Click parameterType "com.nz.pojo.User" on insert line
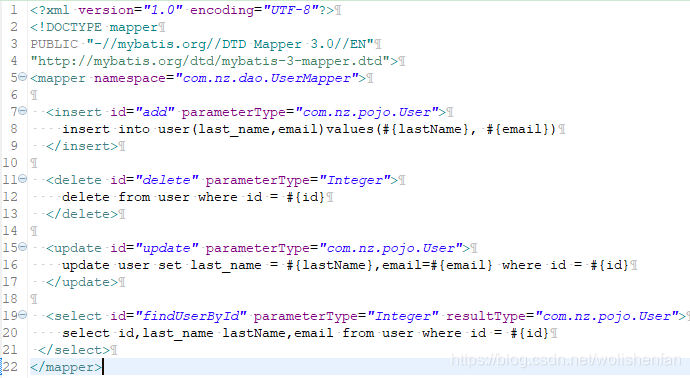 tap(367, 112)
